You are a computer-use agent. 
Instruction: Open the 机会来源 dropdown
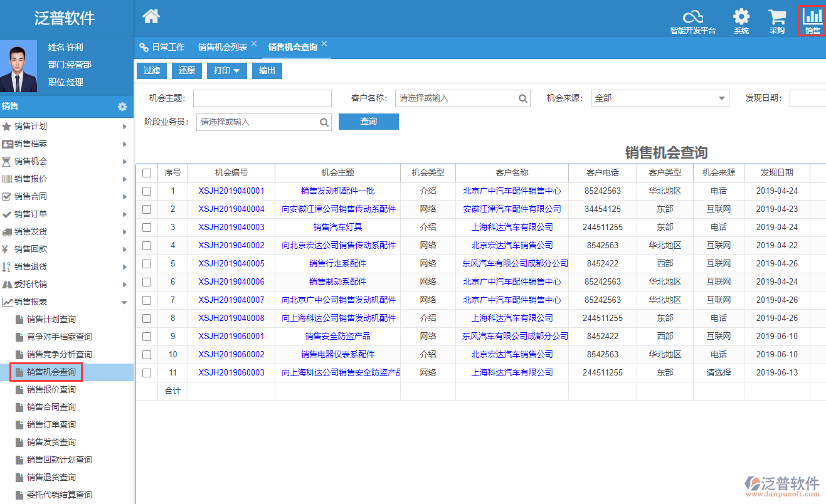click(x=659, y=98)
